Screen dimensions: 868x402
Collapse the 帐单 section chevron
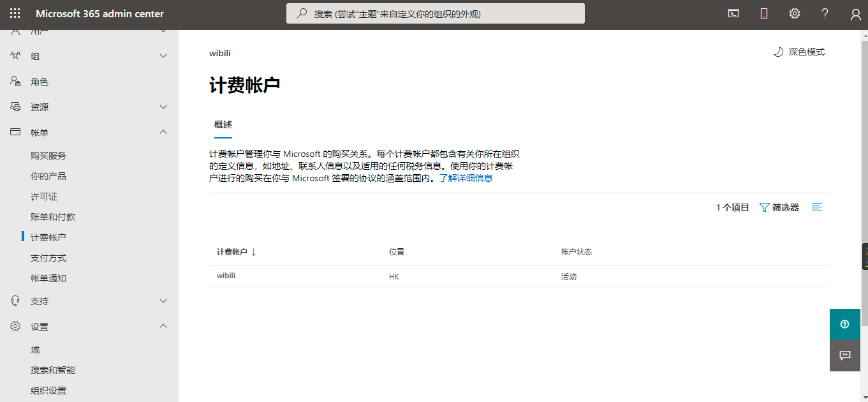tap(163, 132)
